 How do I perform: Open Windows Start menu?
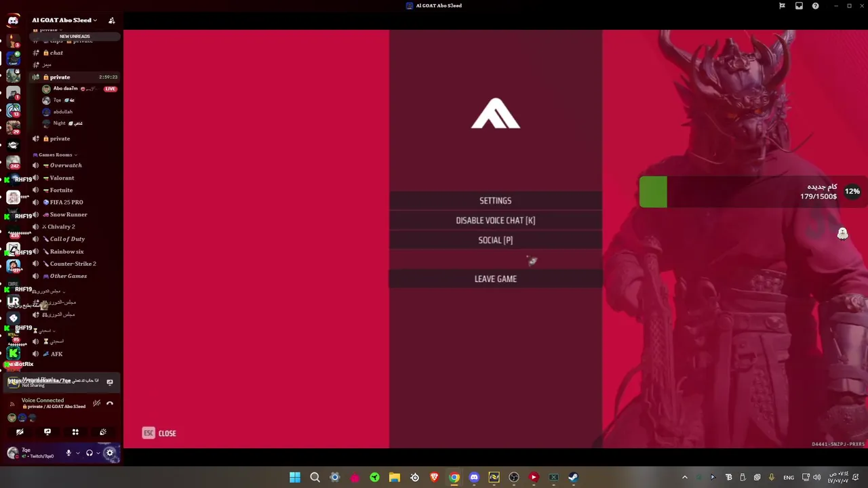295,477
